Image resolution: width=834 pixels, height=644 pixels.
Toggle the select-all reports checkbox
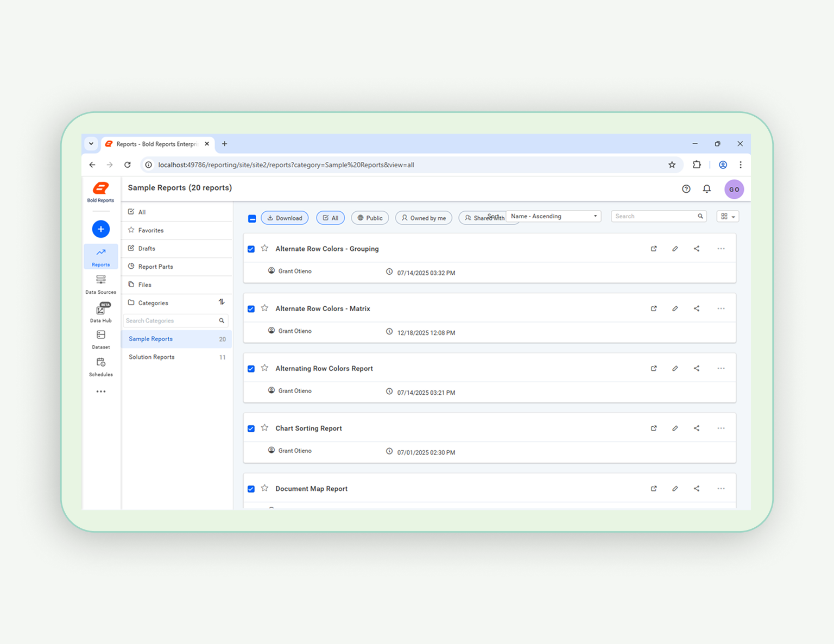pos(252,218)
